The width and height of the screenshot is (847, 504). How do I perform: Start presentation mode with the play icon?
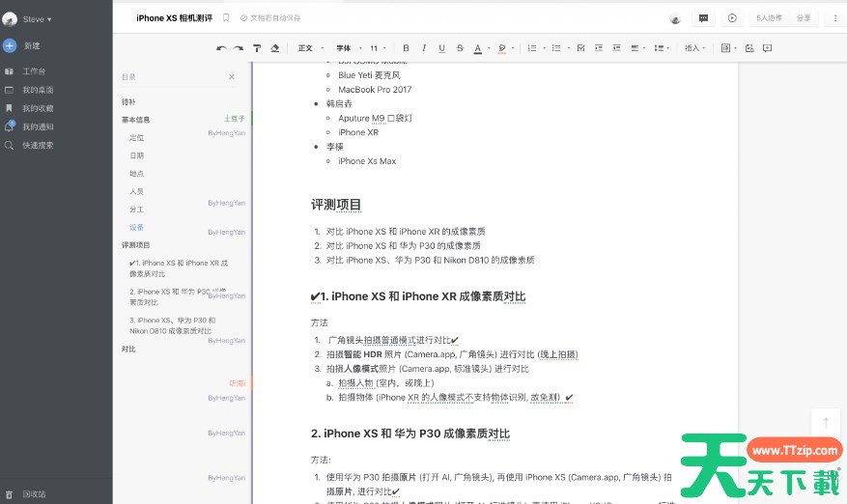coord(732,18)
